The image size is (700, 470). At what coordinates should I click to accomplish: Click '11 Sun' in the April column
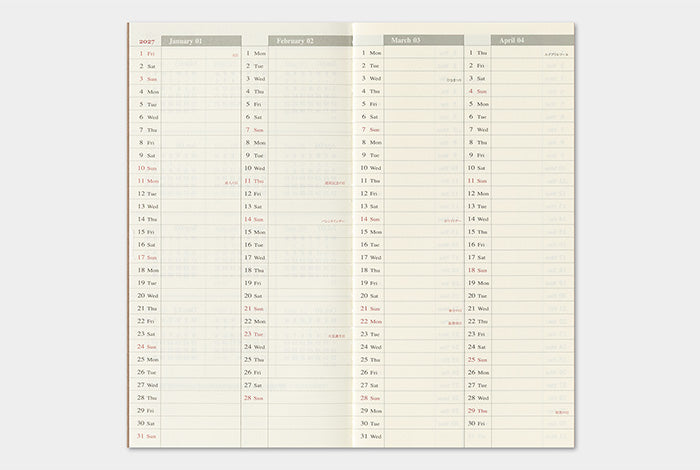478,181
